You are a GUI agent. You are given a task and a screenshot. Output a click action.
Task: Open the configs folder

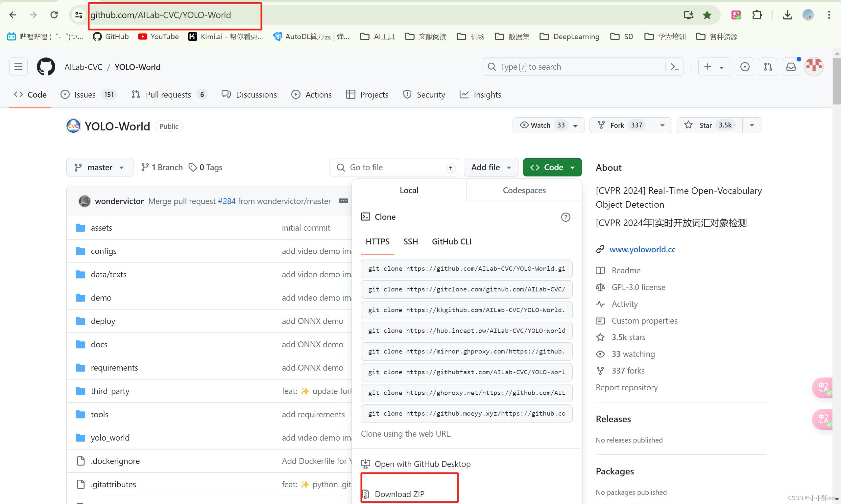pos(104,251)
